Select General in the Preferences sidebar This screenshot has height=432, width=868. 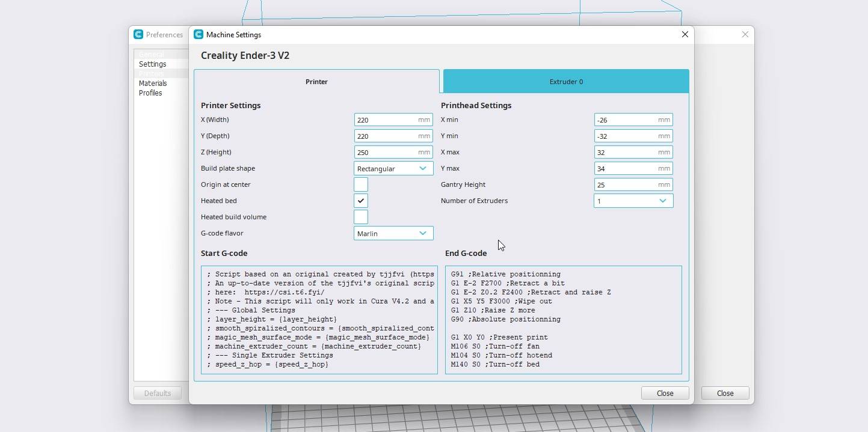click(151, 54)
